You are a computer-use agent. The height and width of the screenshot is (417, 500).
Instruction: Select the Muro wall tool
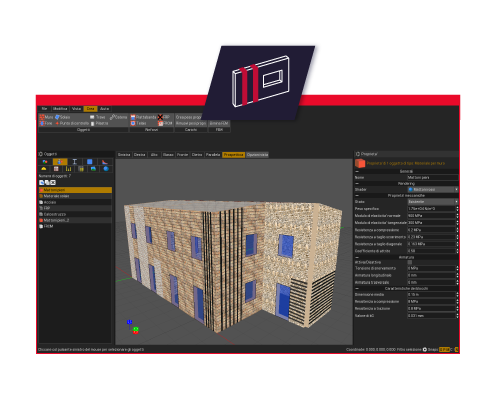point(46,117)
